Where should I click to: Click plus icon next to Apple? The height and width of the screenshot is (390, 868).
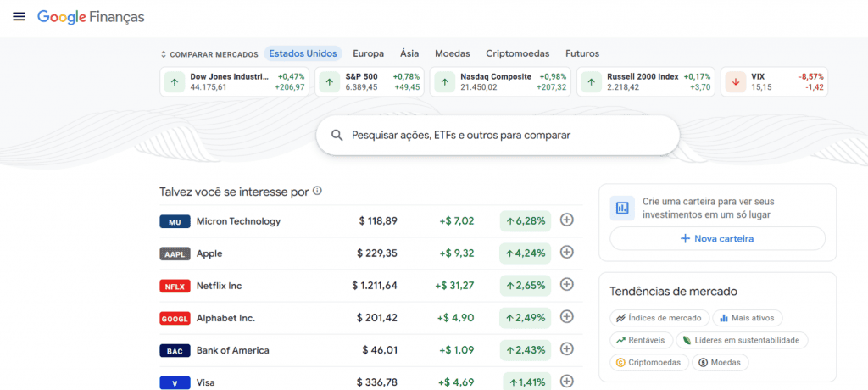coord(567,253)
